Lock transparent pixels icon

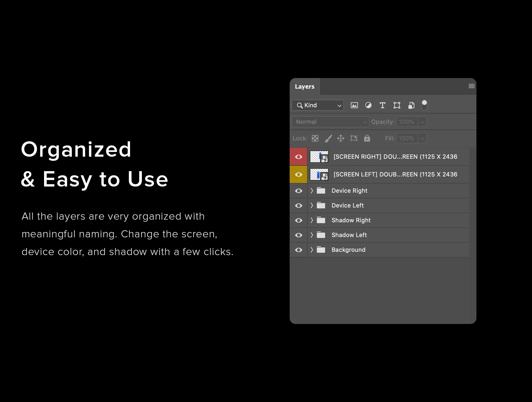click(315, 138)
